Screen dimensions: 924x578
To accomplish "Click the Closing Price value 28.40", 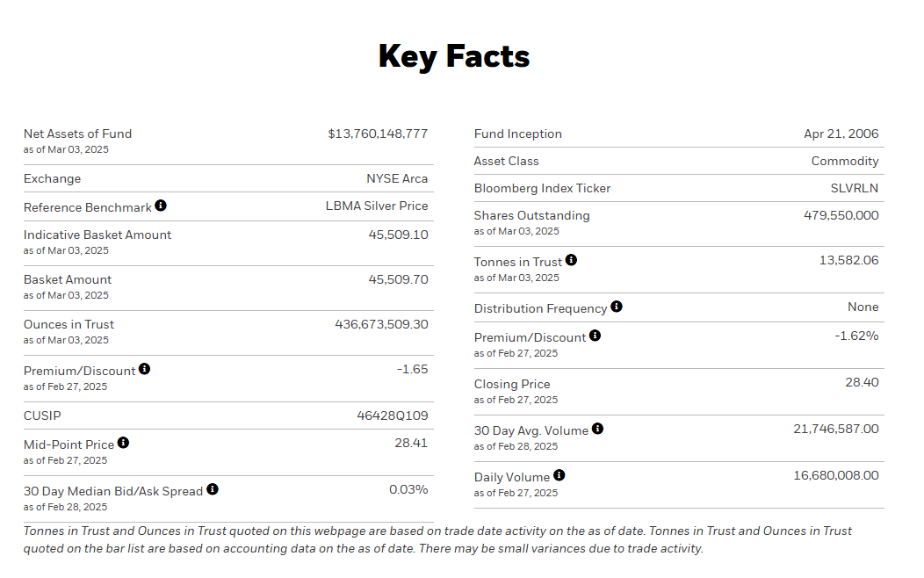I will [x=862, y=382].
